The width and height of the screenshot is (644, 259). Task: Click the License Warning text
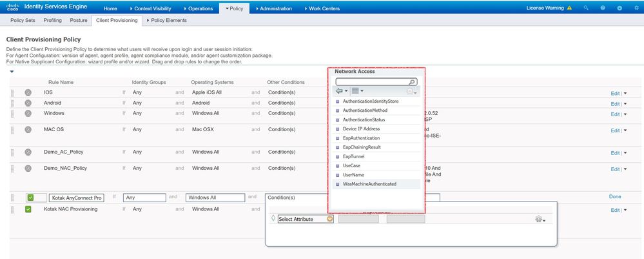[545, 8]
